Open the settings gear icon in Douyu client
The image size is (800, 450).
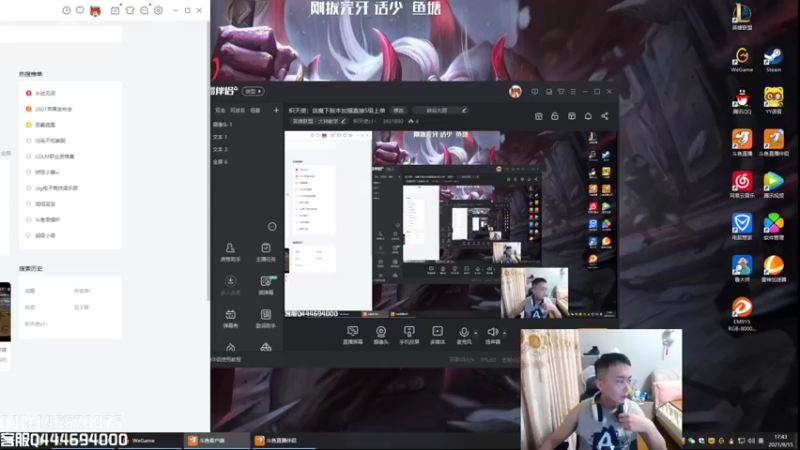159,10
